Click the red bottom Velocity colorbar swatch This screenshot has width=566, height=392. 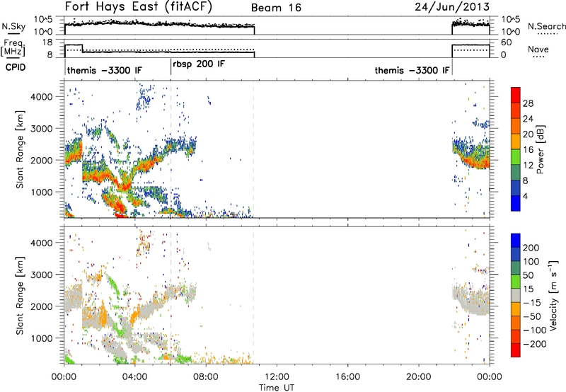tap(516, 350)
